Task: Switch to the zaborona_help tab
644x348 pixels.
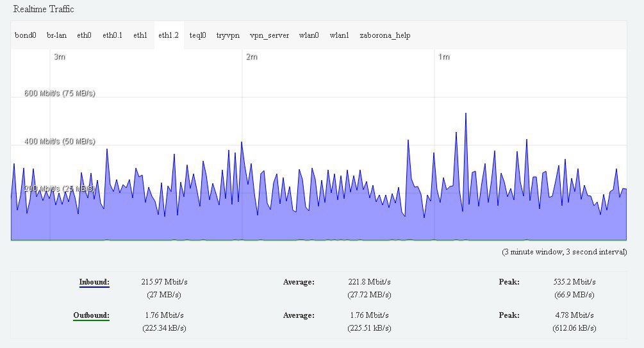Action: tap(385, 35)
